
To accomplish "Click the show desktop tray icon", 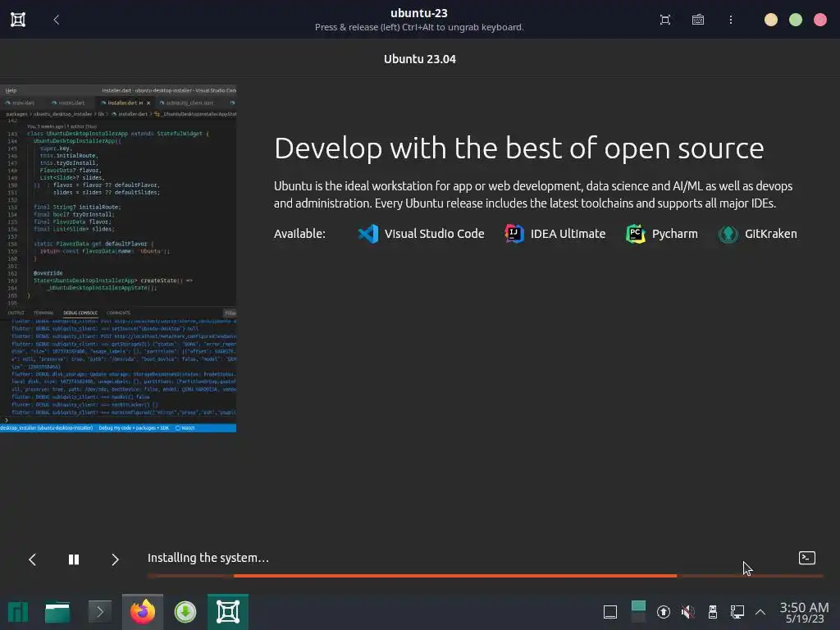I will tap(610, 612).
